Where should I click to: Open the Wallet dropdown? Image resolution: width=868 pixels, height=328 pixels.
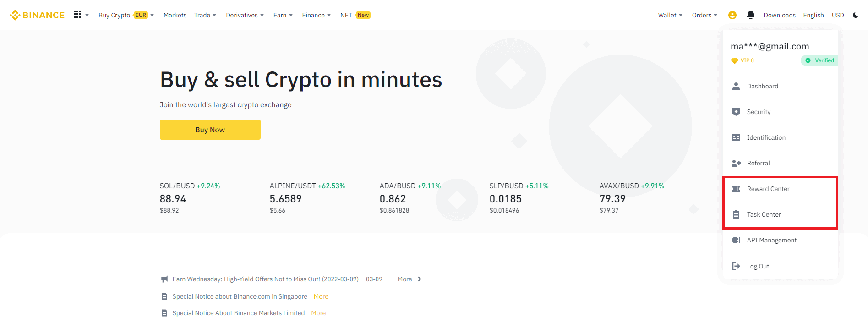[x=670, y=15]
